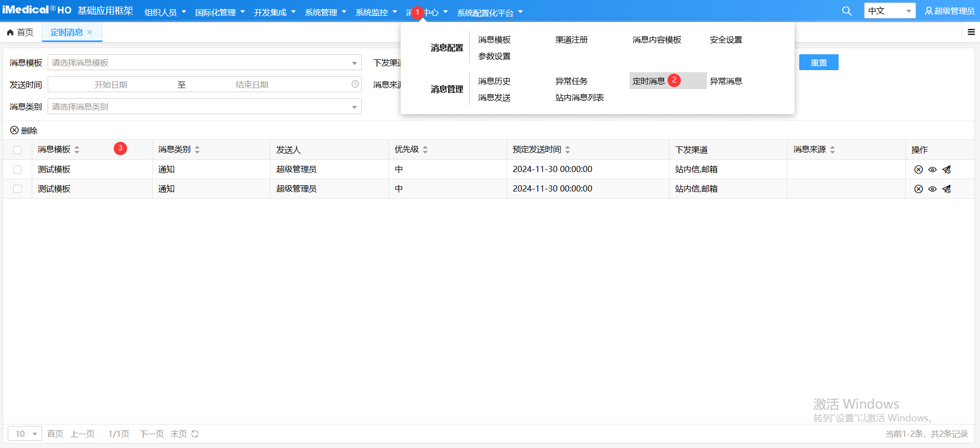Open the hamburger menu at right edge

click(971, 32)
